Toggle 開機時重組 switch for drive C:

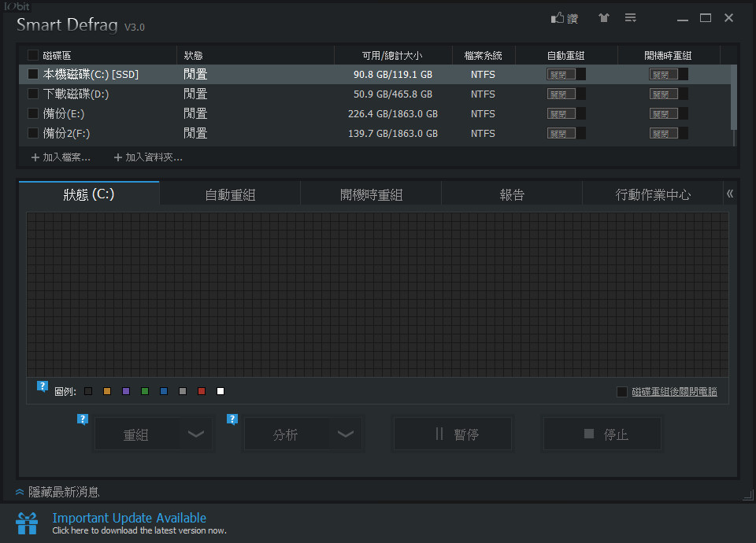669,74
